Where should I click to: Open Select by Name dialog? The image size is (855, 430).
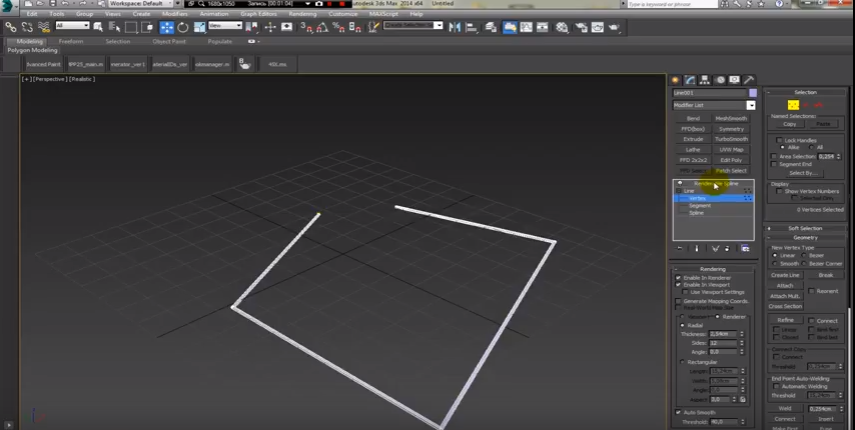(114, 27)
